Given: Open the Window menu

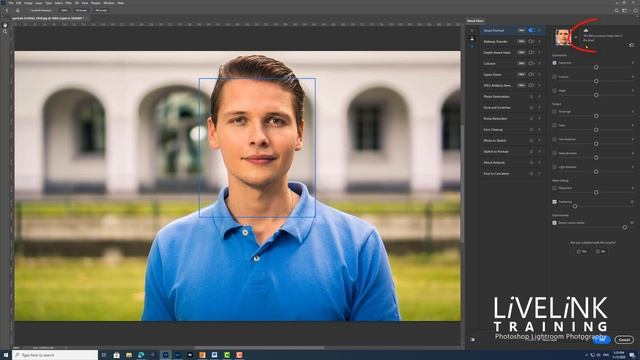Looking at the screenshot, I should coord(109,3).
